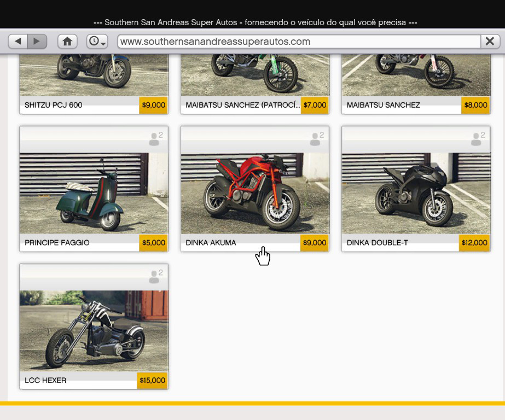The width and height of the screenshot is (505, 420).
Task: Open the LCC Hexer listing title
Action: 45,381
